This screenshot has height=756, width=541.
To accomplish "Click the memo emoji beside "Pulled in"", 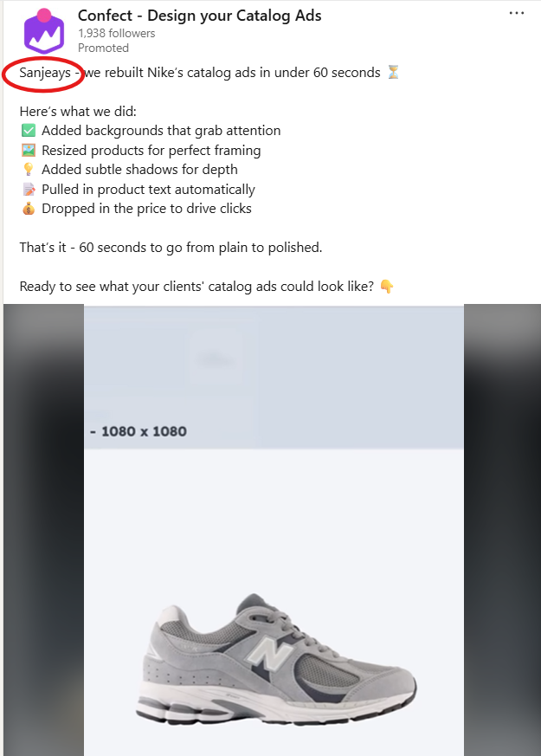I will pyautogui.click(x=28, y=190).
